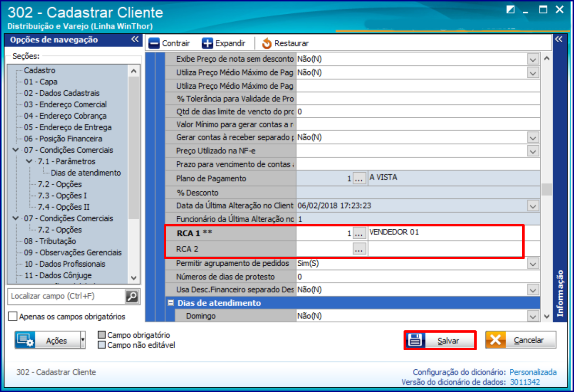Click the VENDEDOR 01 name text
The width and height of the screenshot is (574, 392).
[394, 232]
